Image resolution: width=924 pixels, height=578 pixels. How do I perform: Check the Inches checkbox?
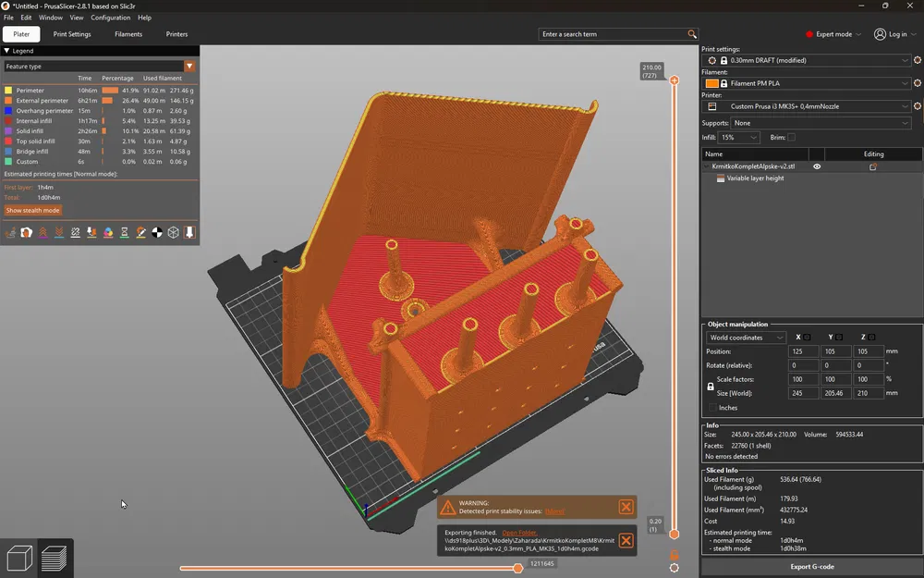(712, 408)
